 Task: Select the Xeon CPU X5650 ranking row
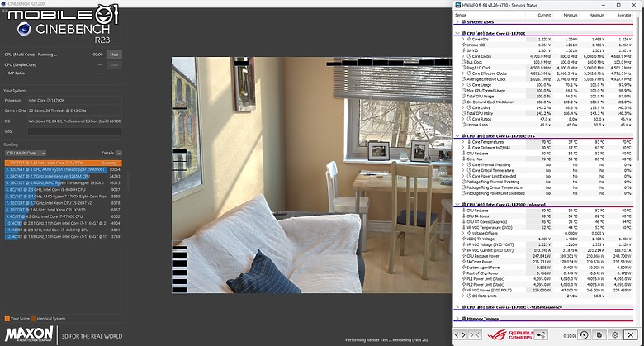63,210
